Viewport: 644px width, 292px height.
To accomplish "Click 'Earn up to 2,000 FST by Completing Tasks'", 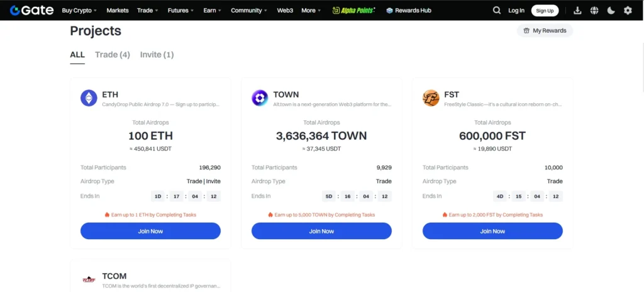I will coord(496,215).
